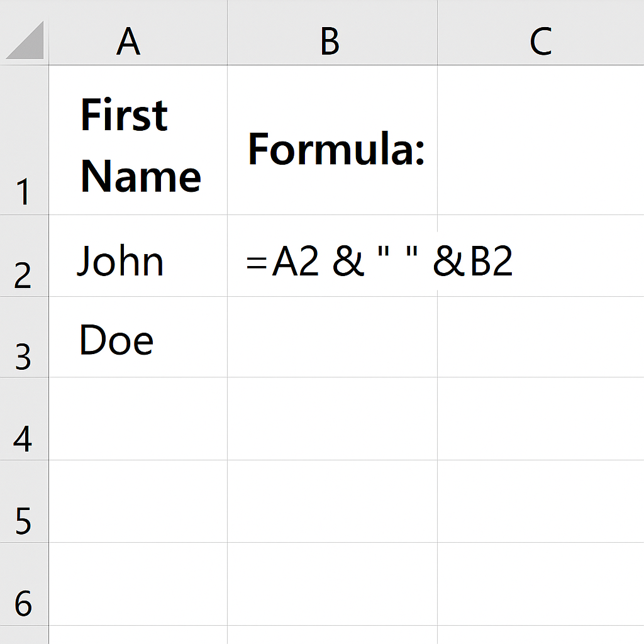Select the cell containing John
This screenshot has width=644, height=644.
[x=138, y=255]
